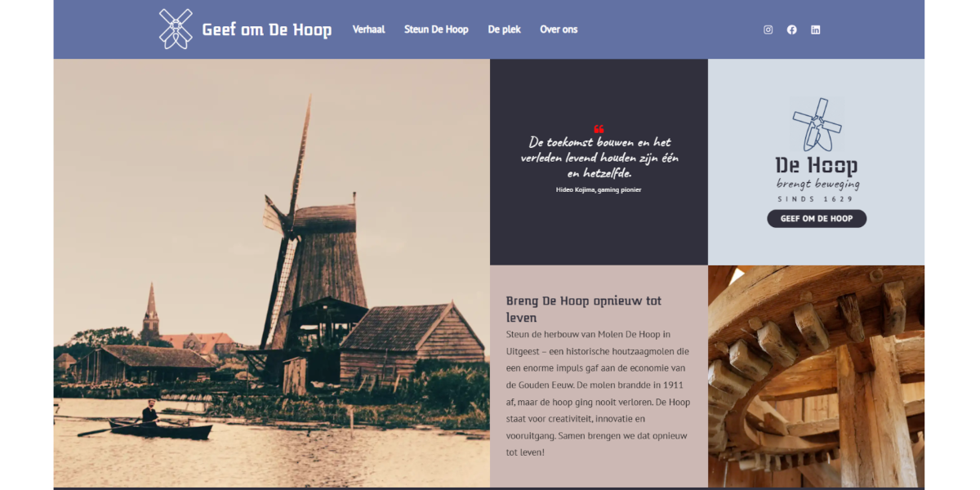Viewport: 980px width, 490px height.
Task: Click the 'De Hoop brengt beweging' logo text
Action: 817,173
